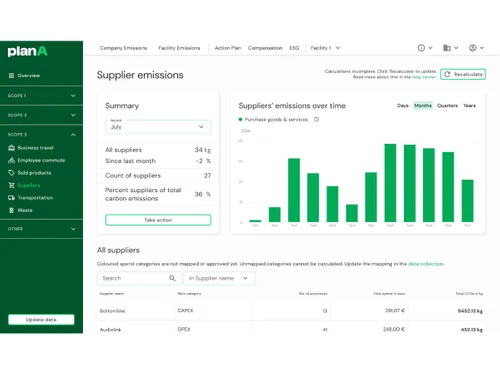Open the Facility 1 dropdown
Screen dimensions: 500x375
coord(325,48)
